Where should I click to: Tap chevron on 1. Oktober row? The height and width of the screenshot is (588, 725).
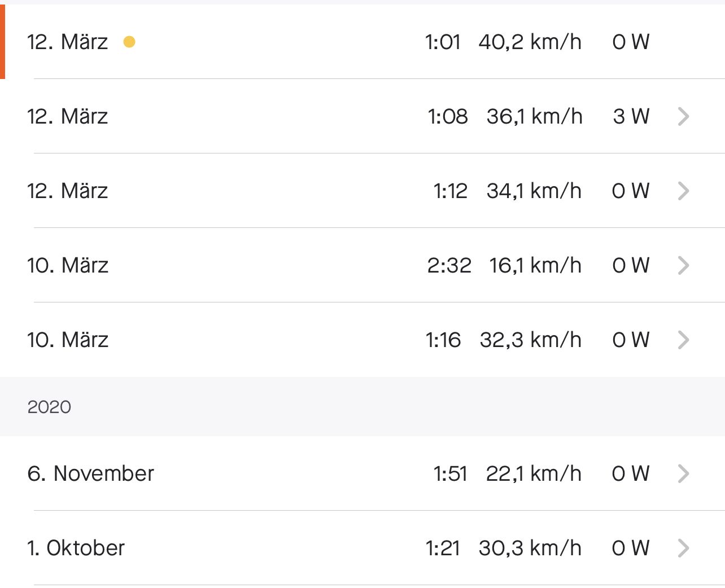point(683,548)
